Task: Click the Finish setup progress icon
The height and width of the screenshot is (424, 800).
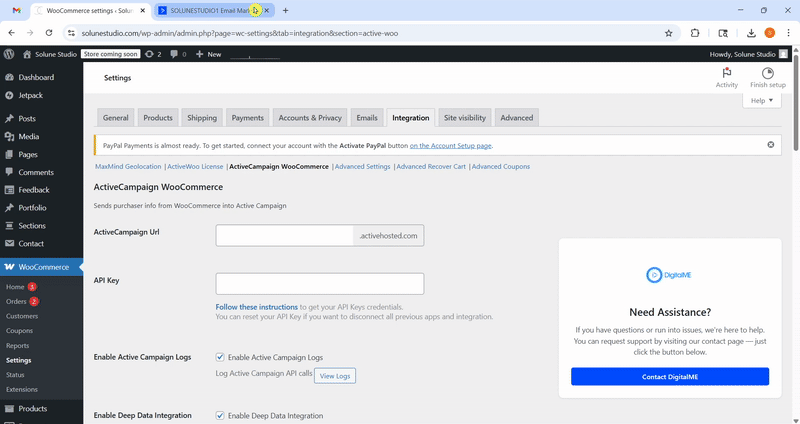Action: click(x=767, y=78)
